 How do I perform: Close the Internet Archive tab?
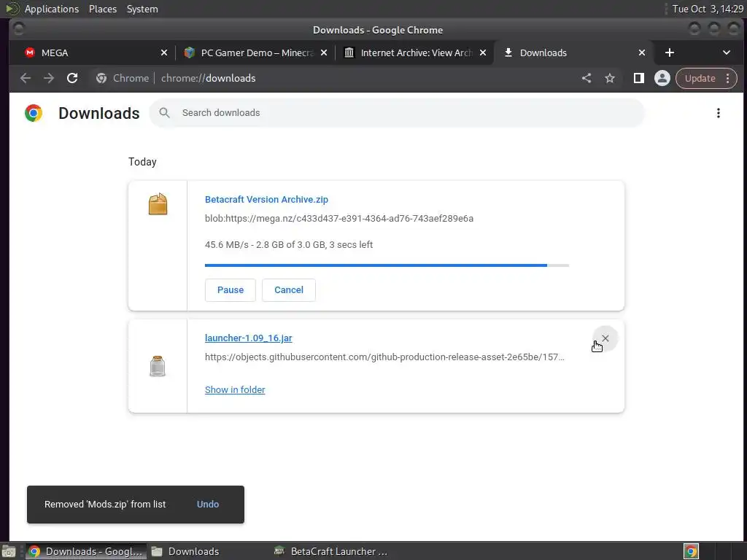coord(483,52)
